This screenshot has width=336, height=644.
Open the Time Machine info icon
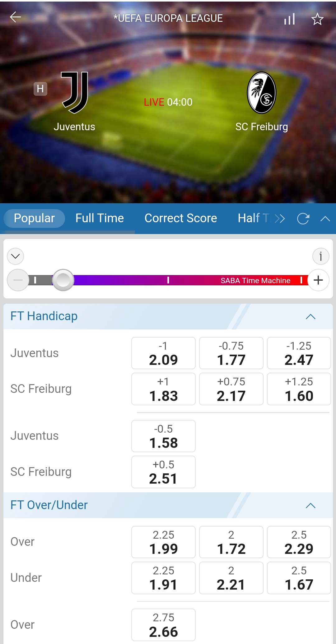[321, 256]
